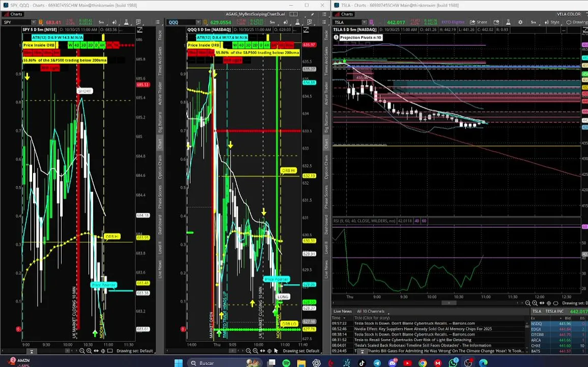Viewport: 588px width, 367px height.
Task: Open the studies flask icon on QQQ chart
Action: [297, 22]
